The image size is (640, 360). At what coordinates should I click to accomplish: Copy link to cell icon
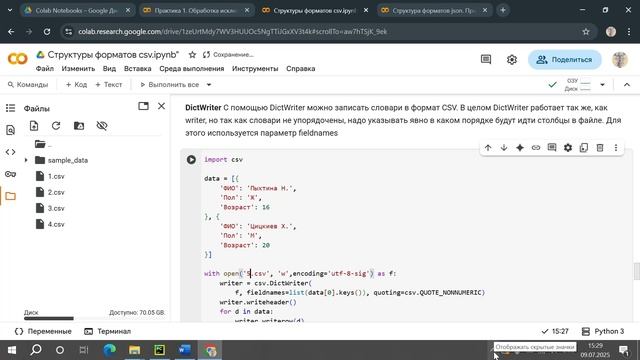coord(536,148)
